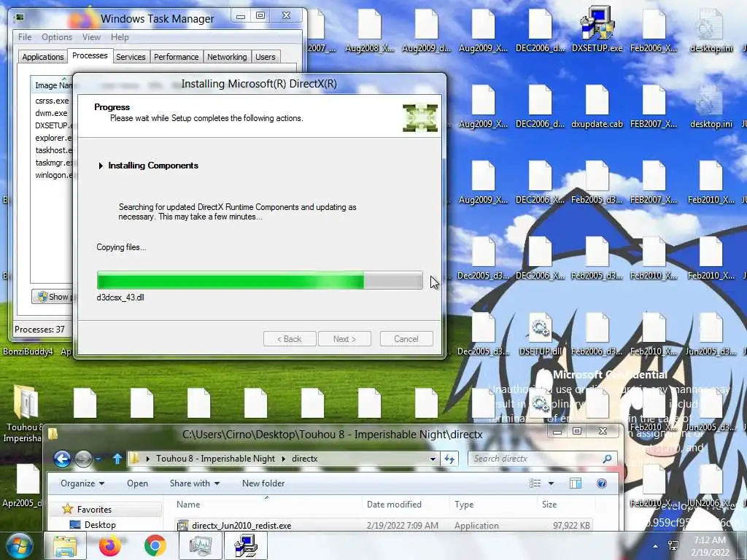Sort by the Type column header

click(x=493, y=505)
